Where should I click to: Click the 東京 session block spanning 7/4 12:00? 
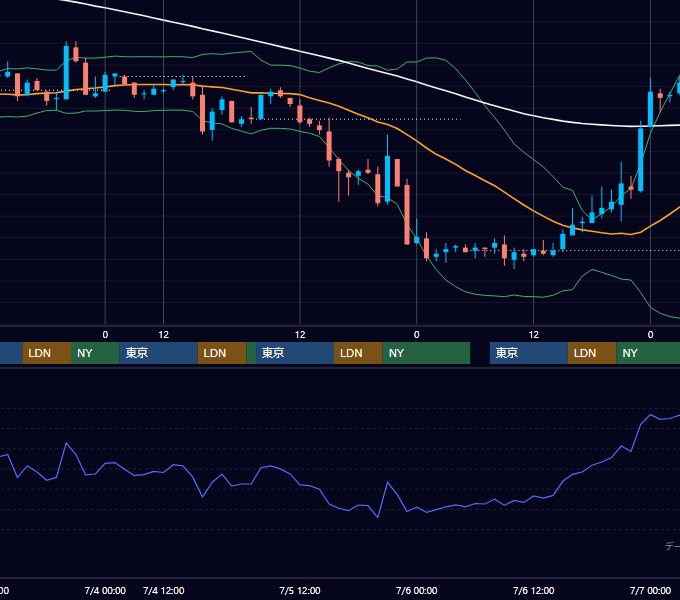158,353
